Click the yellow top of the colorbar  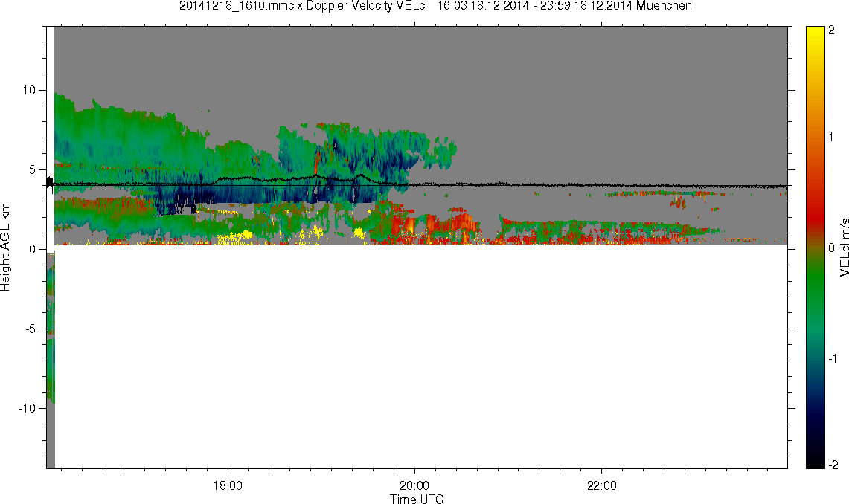click(x=815, y=35)
